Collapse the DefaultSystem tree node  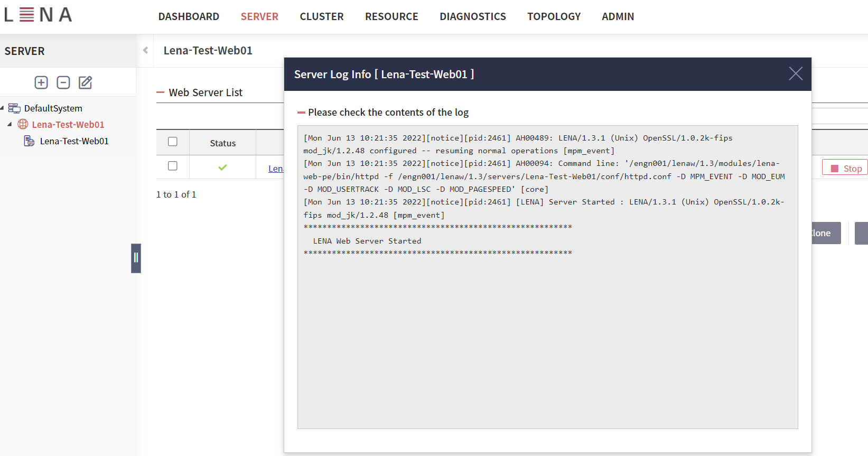coord(2,108)
